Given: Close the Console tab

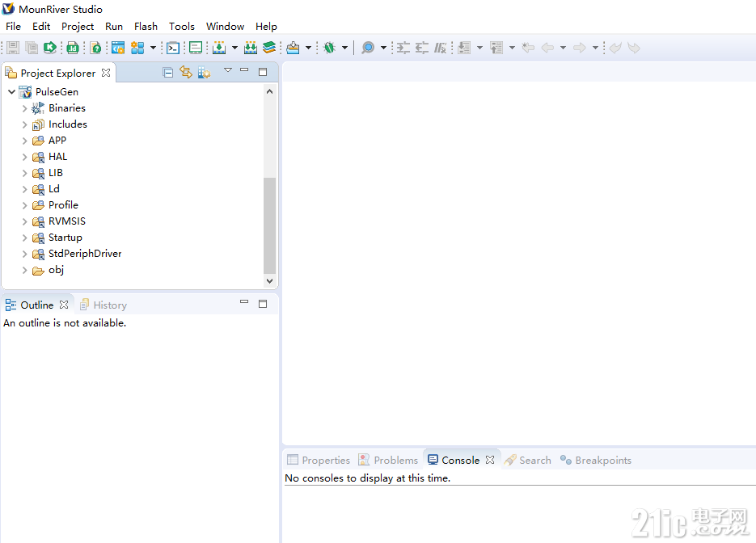Looking at the screenshot, I should point(490,460).
